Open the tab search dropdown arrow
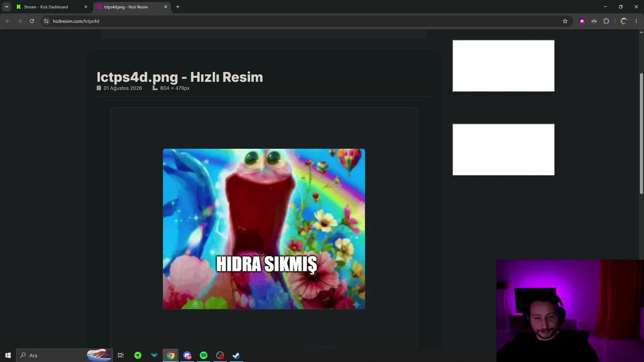Screen dimensions: 644x362 tap(7, 7)
